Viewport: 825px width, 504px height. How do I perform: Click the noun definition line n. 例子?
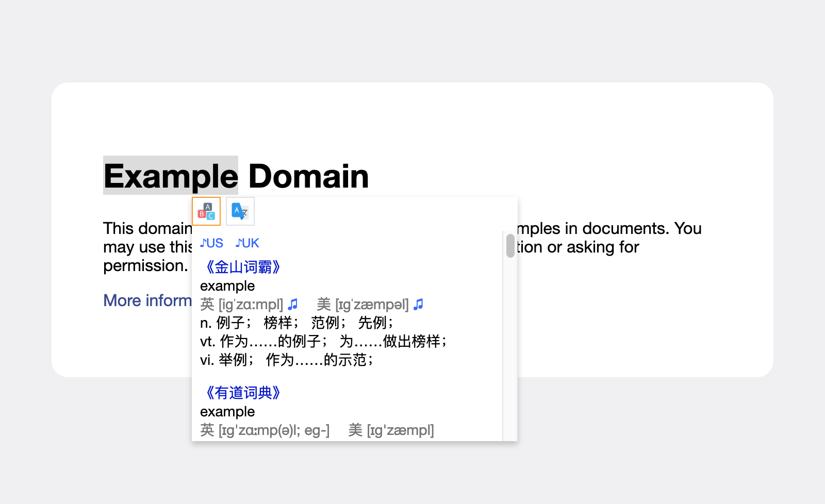point(298,323)
